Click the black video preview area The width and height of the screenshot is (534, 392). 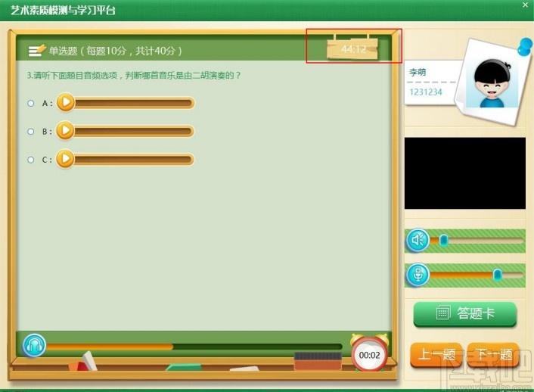[465, 173]
